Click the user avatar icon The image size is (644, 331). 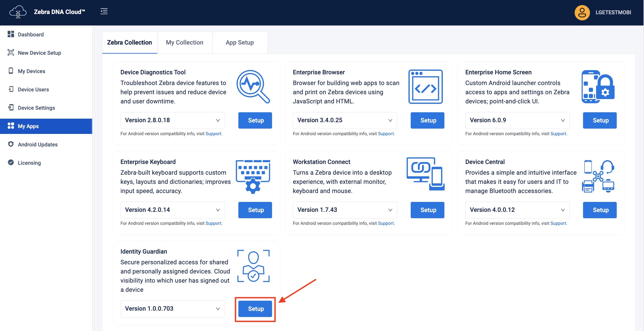[582, 12]
